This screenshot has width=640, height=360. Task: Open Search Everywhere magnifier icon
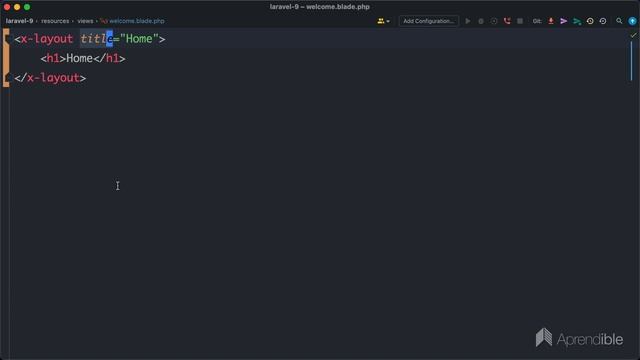click(619, 21)
